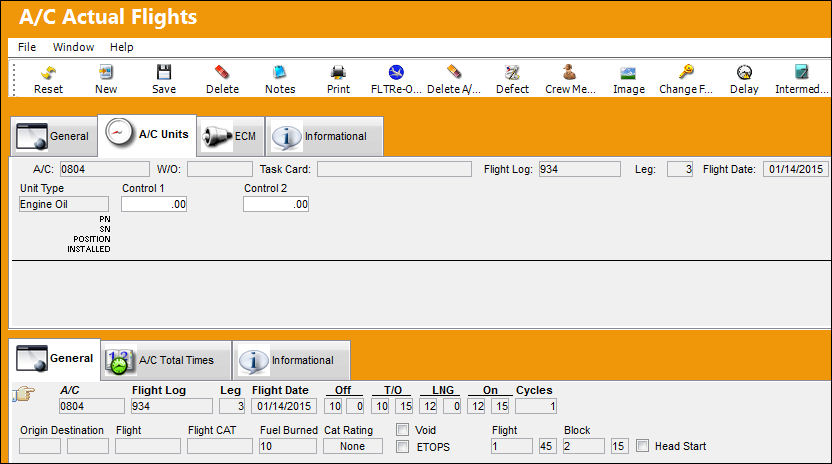Toggle the Head Start checkbox

click(x=642, y=445)
